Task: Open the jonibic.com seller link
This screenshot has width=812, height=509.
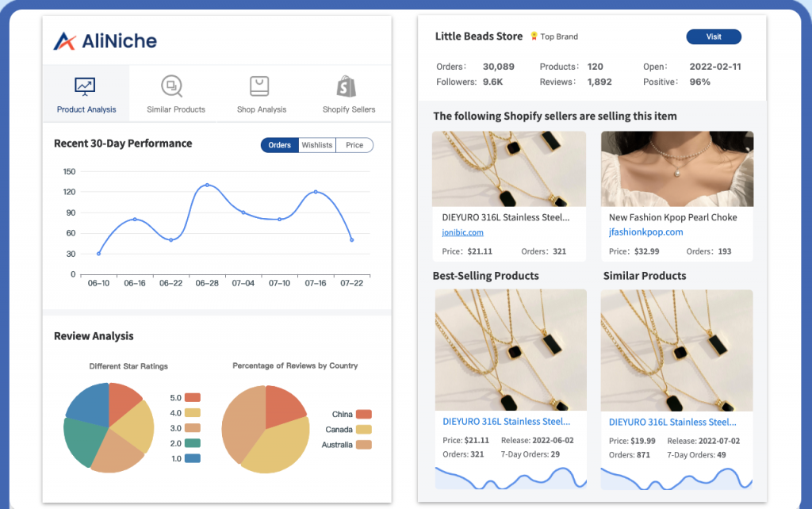Action: pos(462,232)
